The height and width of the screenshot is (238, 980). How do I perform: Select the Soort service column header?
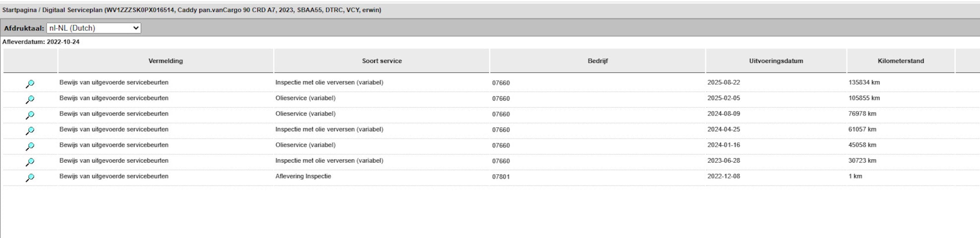tap(382, 61)
